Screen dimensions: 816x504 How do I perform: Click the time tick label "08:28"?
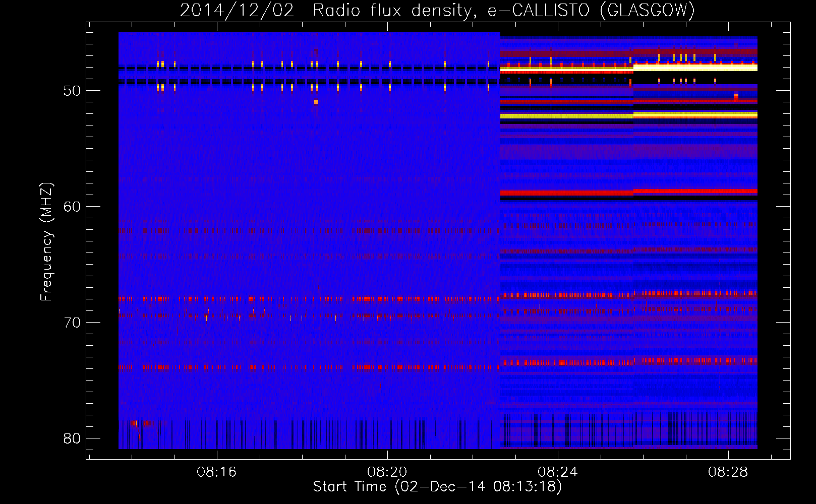(x=728, y=472)
